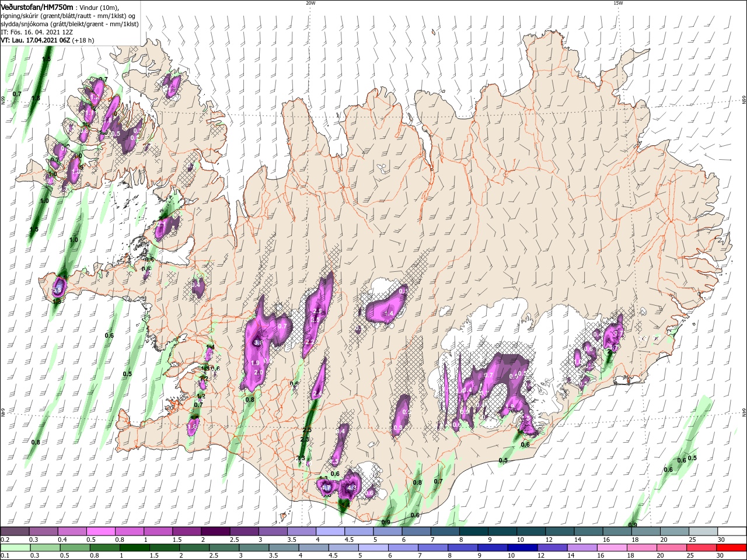The height and width of the screenshot is (560, 747).
Task: Click the 'slydda/snjókoma' legend description line
Action: point(69,24)
